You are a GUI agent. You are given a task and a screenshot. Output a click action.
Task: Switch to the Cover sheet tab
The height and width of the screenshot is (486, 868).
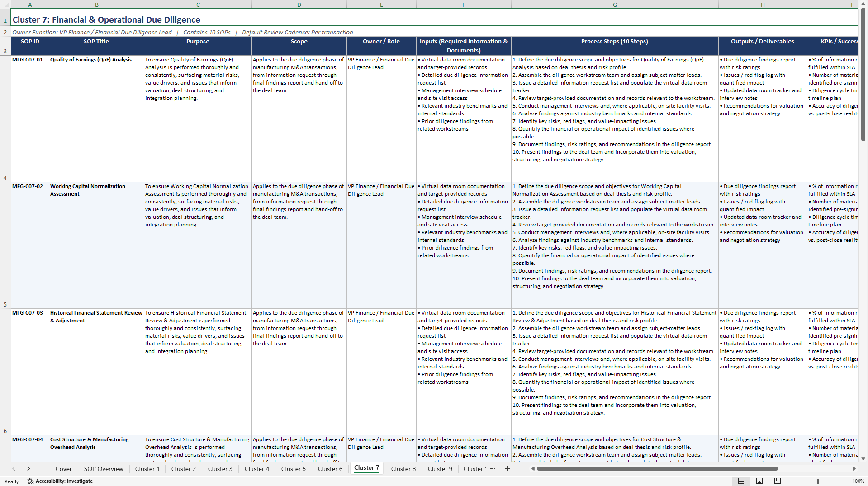click(x=63, y=469)
